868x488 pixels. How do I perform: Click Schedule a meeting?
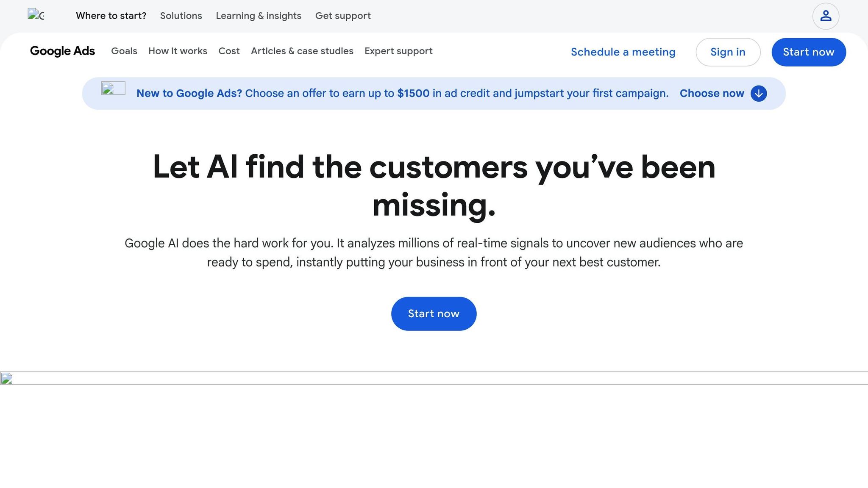pyautogui.click(x=623, y=52)
